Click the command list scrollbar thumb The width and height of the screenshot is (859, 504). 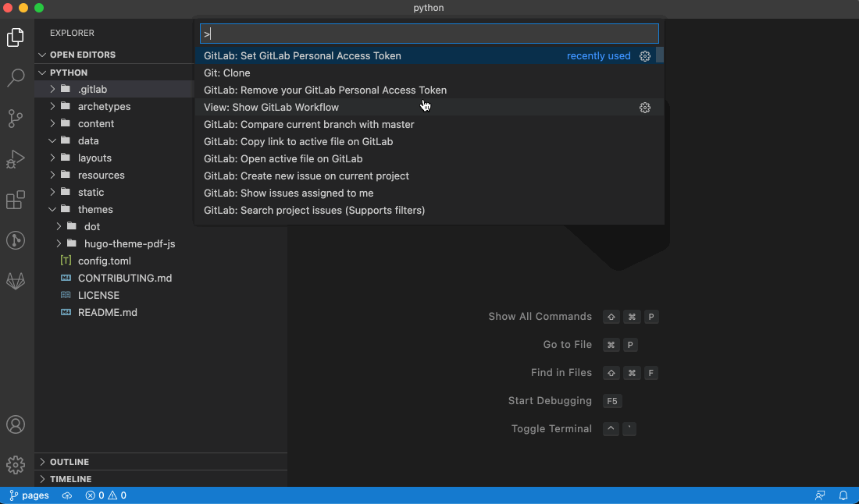tap(660, 55)
